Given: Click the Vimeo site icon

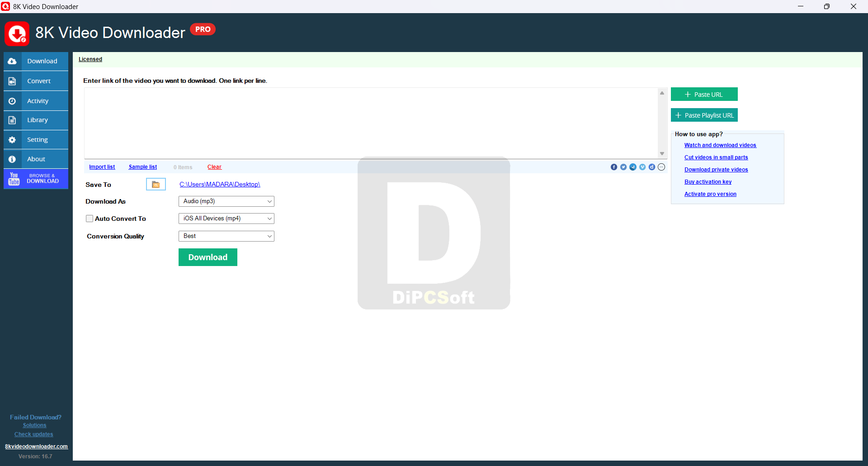Looking at the screenshot, I should pyautogui.click(x=642, y=167).
